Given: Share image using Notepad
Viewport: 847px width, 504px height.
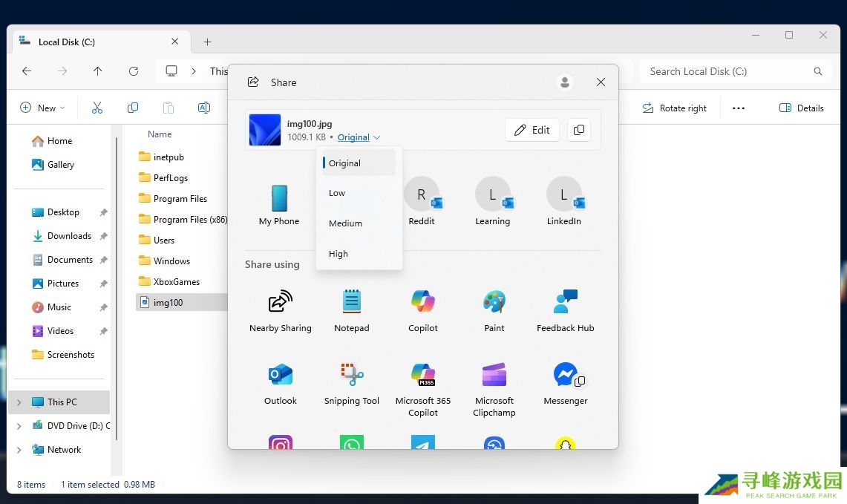Looking at the screenshot, I should 352,311.
